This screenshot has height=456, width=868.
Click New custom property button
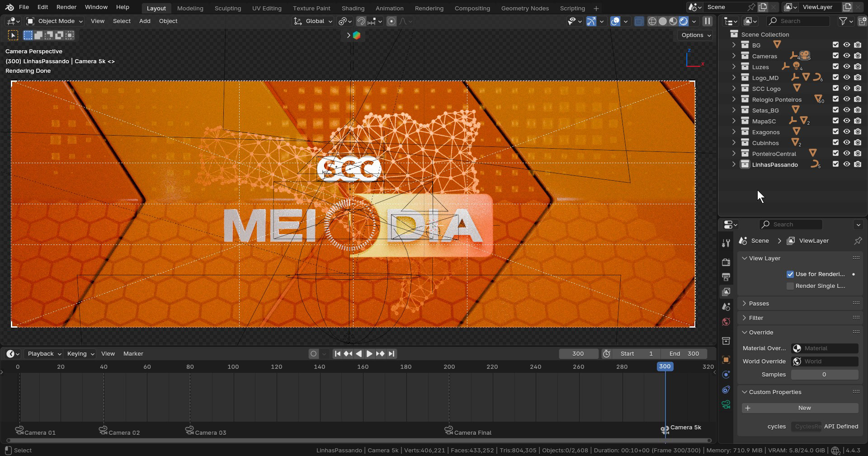(x=800, y=408)
